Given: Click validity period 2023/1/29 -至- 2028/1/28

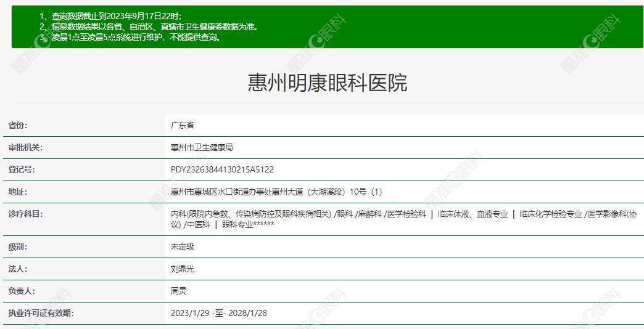Looking at the screenshot, I should [219, 314].
